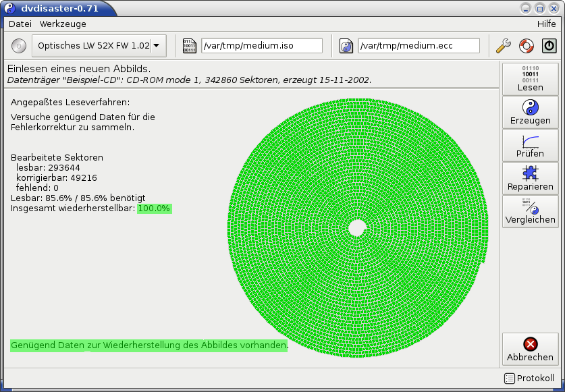Image resolution: width=565 pixels, height=392 pixels.
Task: Click 'Lesbar: 85.6% / 85.6% benötigt' text
Action: (x=78, y=198)
